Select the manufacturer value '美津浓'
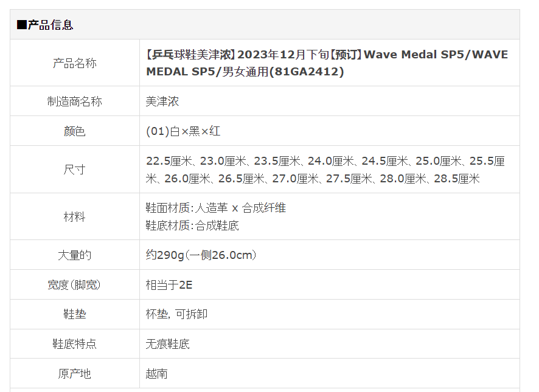The height and width of the screenshot is (392, 539). click(162, 101)
